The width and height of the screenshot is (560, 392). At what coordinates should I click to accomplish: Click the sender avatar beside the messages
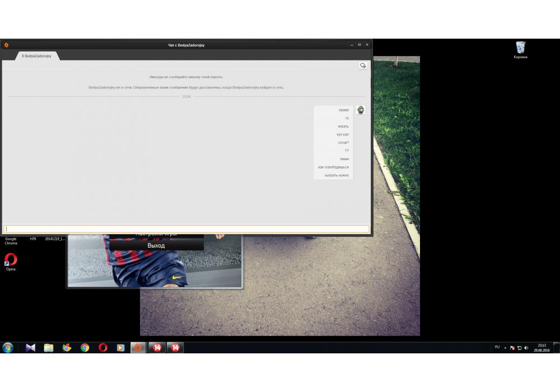pos(361,110)
